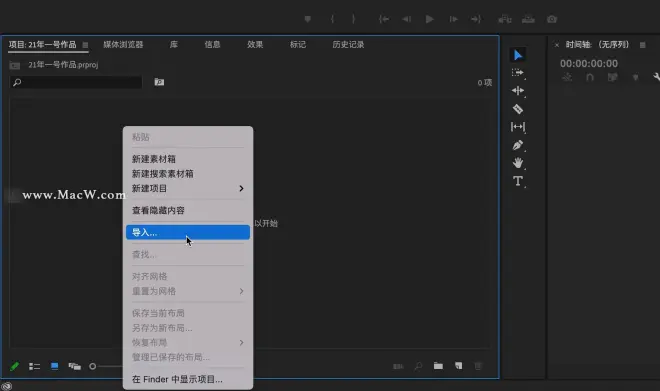
Task: Click the Add Marker icon in the transport bar
Action: click(x=308, y=19)
